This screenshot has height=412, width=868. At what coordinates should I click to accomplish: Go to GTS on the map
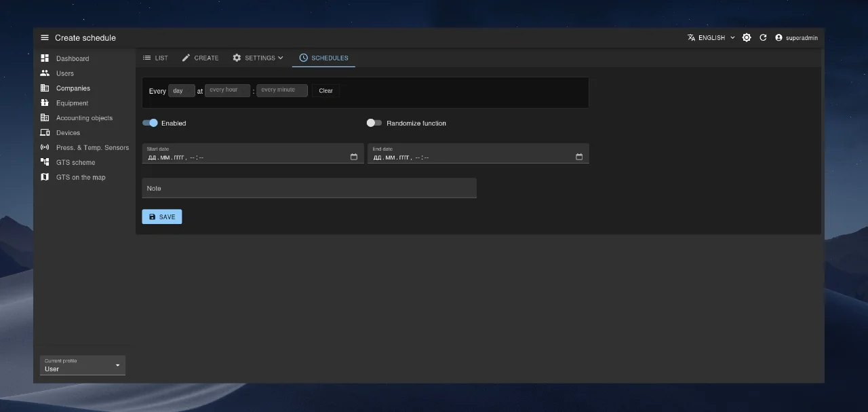(x=80, y=177)
